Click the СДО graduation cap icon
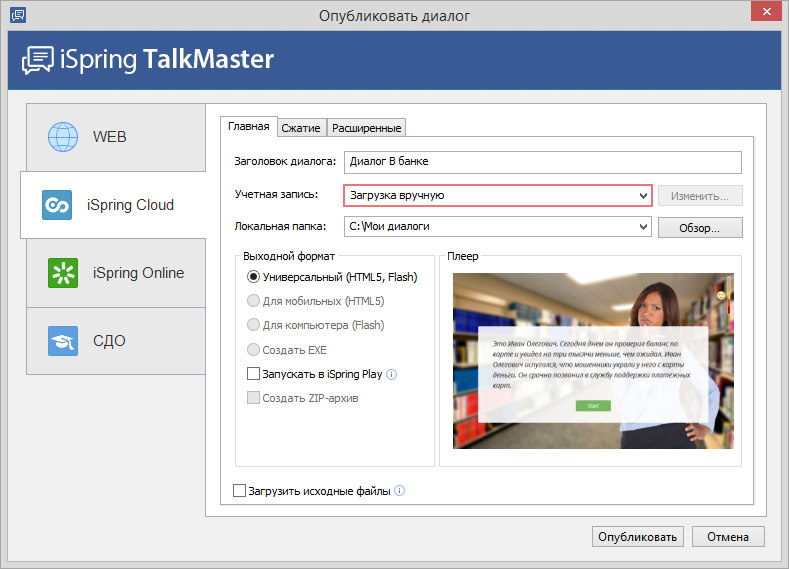This screenshot has height=569, width=789. (63, 341)
